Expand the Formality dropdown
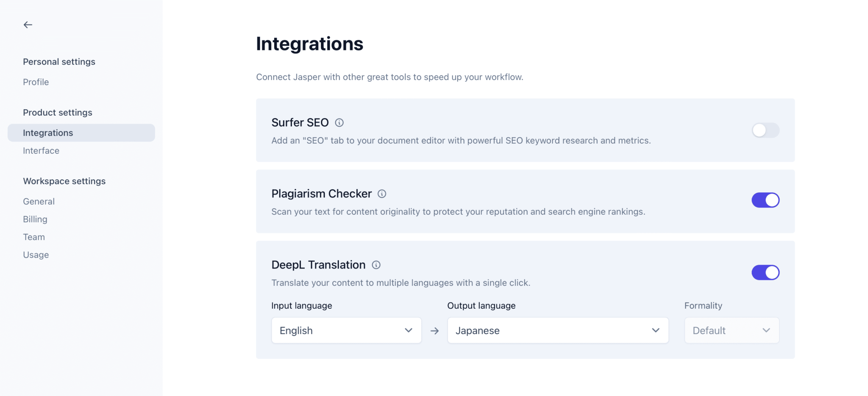868x396 pixels. pyautogui.click(x=731, y=331)
